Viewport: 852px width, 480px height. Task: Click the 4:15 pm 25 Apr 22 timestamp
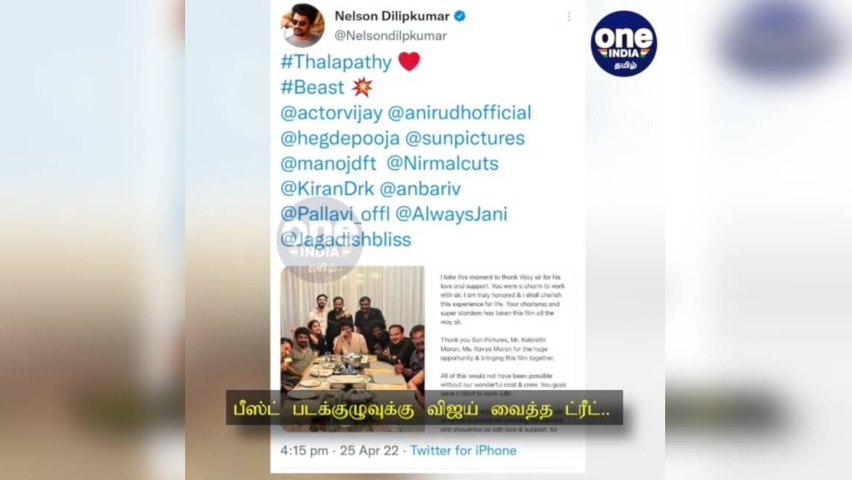click(x=340, y=451)
